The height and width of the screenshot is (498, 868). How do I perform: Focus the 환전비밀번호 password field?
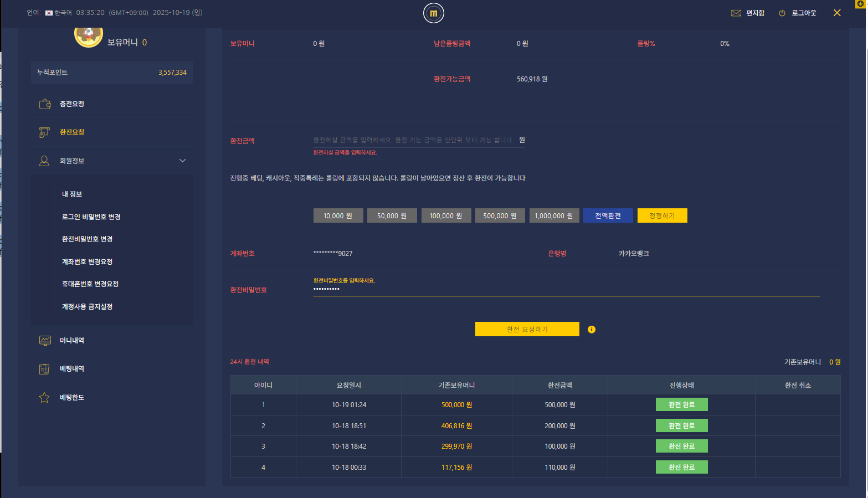tap(565, 290)
